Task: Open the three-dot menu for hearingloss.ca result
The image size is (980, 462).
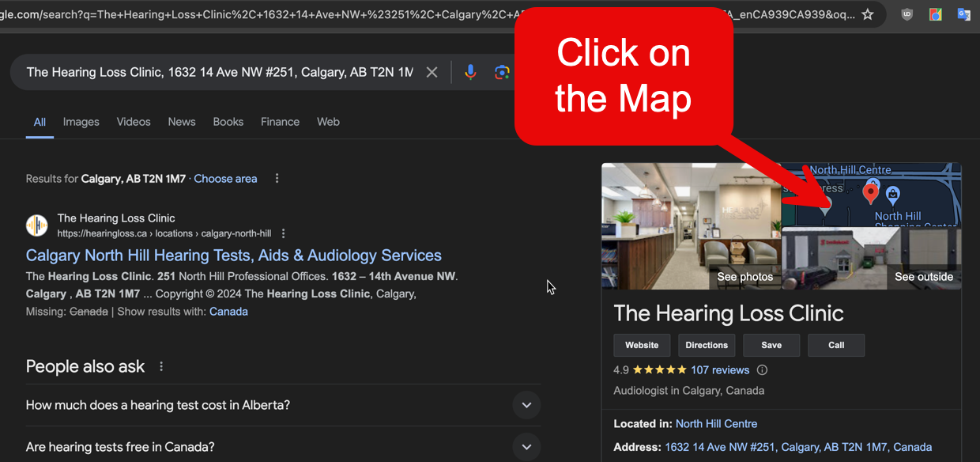Action: click(x=284, y=233)
